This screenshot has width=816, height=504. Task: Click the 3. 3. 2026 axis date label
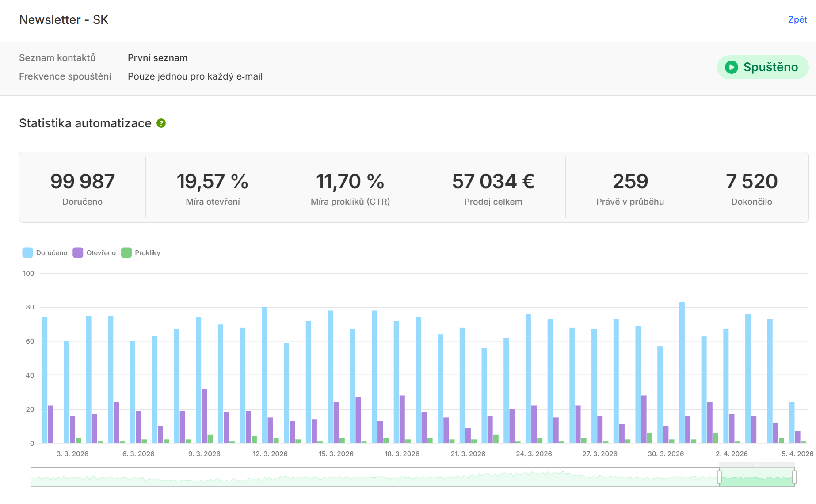[x=72, y=454]
